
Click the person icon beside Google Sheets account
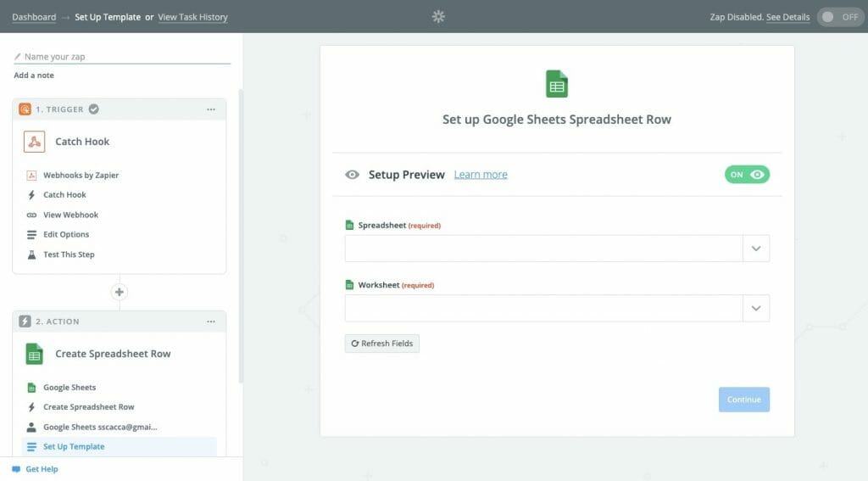pos(31,428)
